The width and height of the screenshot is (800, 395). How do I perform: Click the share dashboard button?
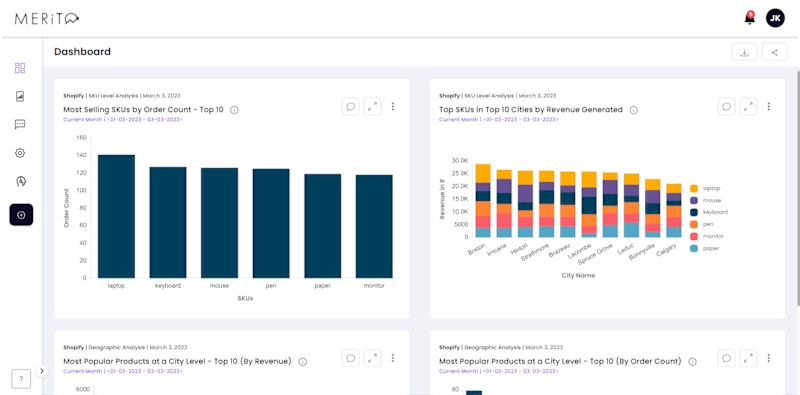point(774,53)
